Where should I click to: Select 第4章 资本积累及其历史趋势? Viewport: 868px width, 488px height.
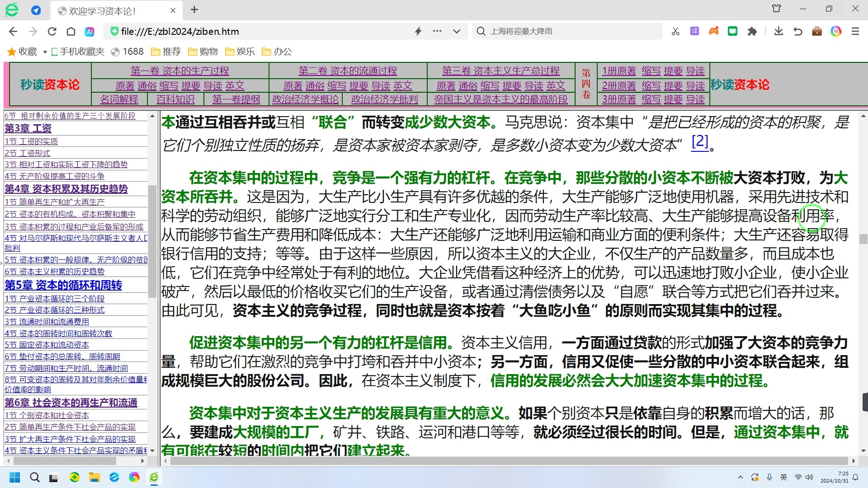[x=66, y=189]
